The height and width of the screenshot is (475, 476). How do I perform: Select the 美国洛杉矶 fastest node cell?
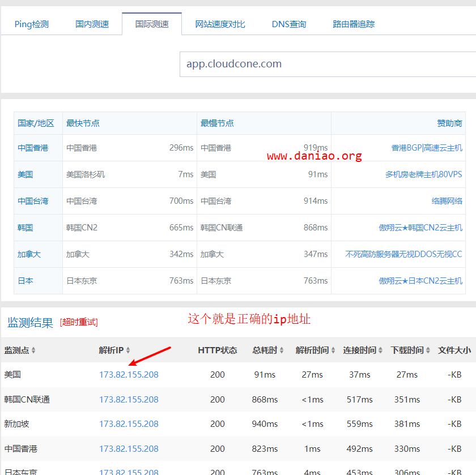[x=86, y=174]
